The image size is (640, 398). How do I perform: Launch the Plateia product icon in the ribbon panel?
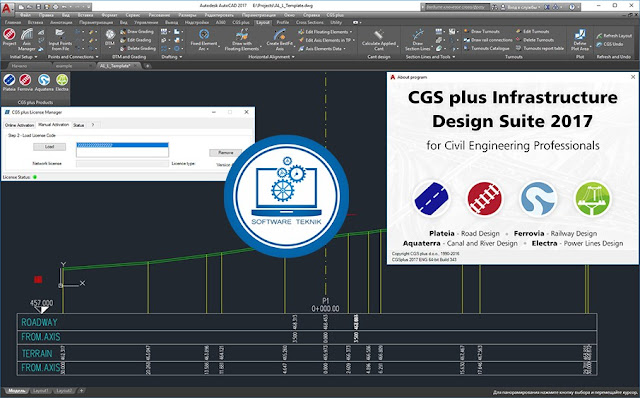pos(9,82)
